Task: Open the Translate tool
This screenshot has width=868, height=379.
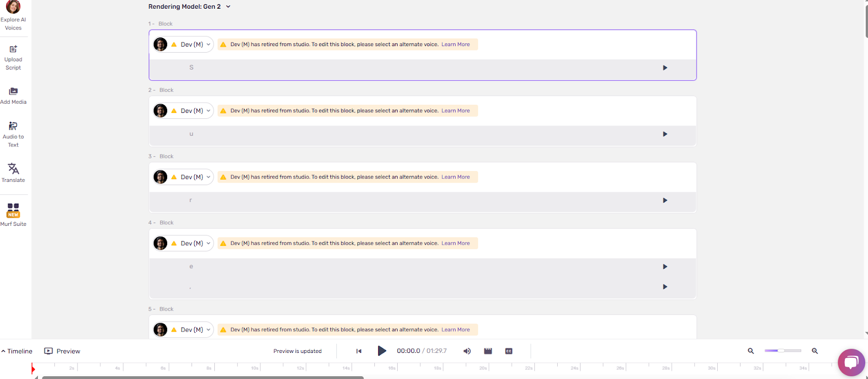Action: pos(13,173)
